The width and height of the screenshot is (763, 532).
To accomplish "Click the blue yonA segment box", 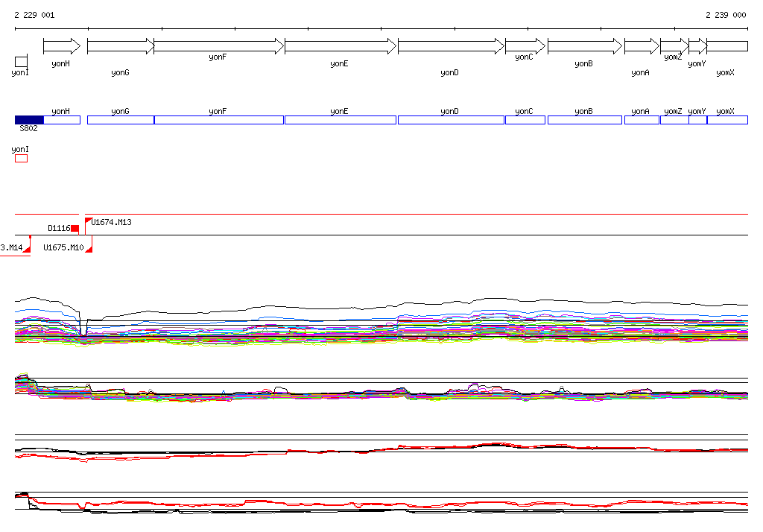I will 642,120.
